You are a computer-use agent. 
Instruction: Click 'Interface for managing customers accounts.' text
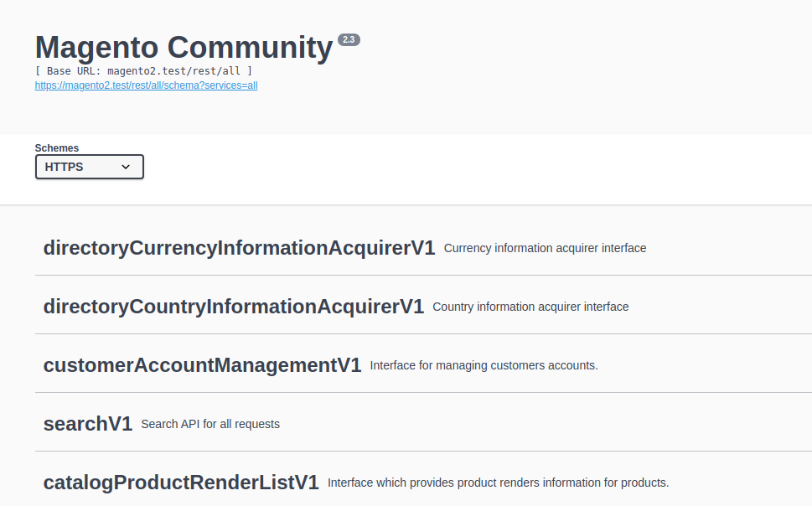pos(484,365)
